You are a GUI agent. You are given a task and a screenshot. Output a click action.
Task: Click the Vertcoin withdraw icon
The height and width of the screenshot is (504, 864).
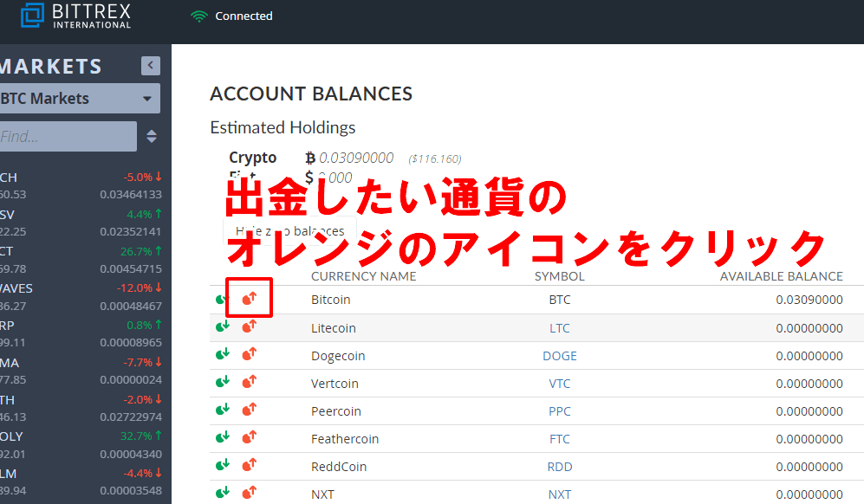[250, 381]
